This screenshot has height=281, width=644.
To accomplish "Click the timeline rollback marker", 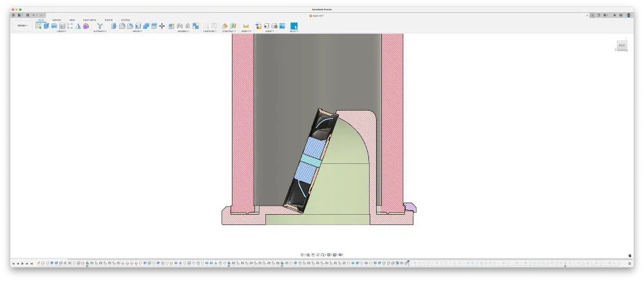I will click(x=408, y=263).
